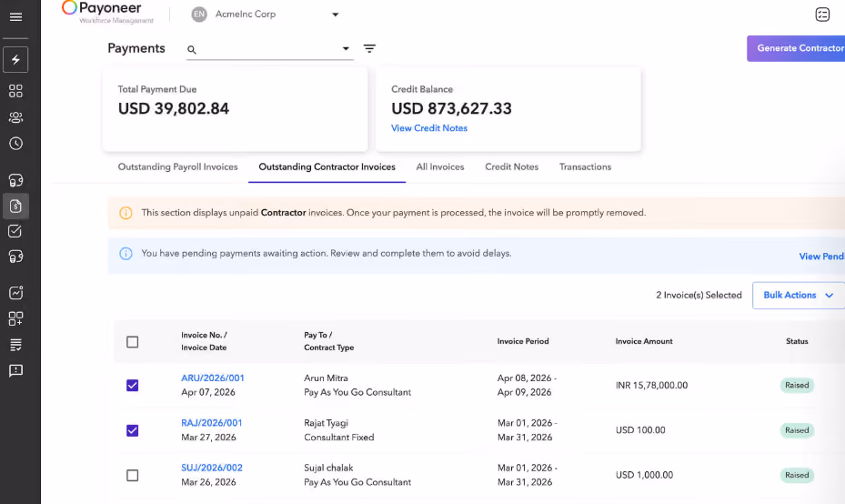The width and height of the screenshot is (845, 504).
Task: Click the Payoneer logo
Action: (107, 13)
